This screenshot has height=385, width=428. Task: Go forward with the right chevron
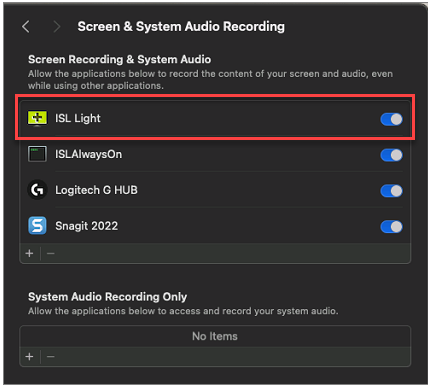pos(57,26)
